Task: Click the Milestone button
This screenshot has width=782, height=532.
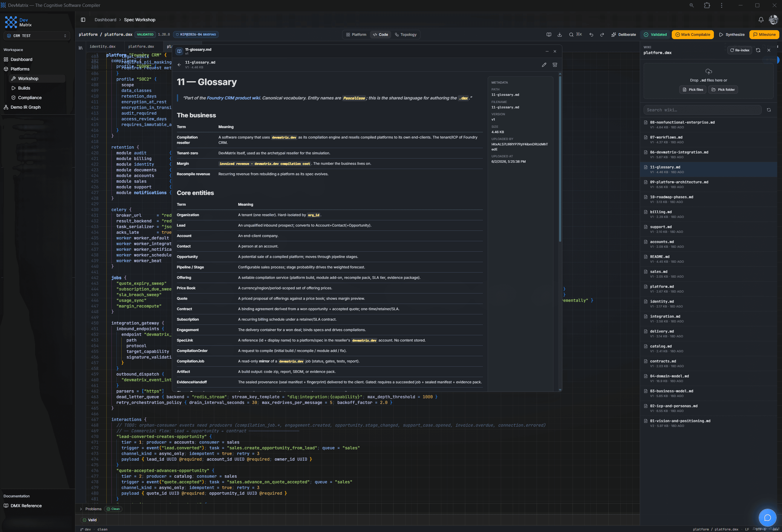Action: click(764, 35)
